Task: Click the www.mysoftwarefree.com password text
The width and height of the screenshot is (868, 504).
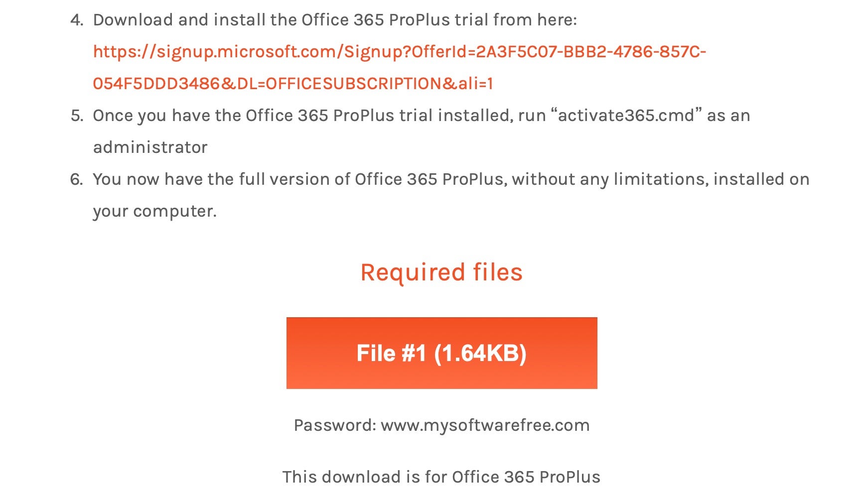Action: (x=485, y=425)
